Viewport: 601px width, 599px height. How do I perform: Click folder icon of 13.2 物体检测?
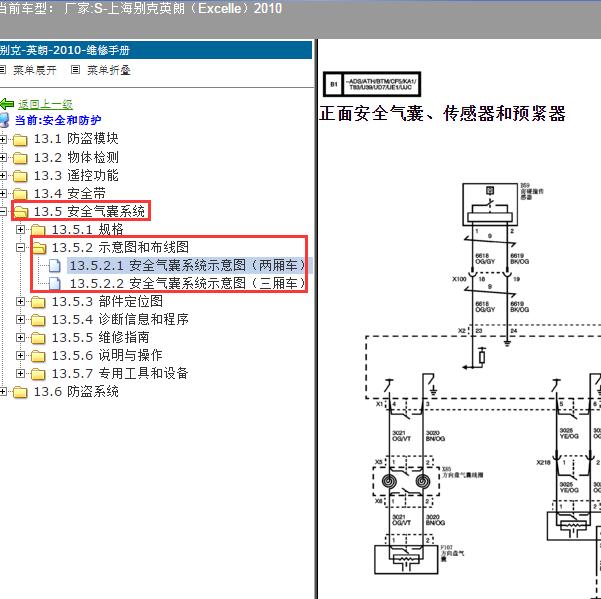coord(20,158)
